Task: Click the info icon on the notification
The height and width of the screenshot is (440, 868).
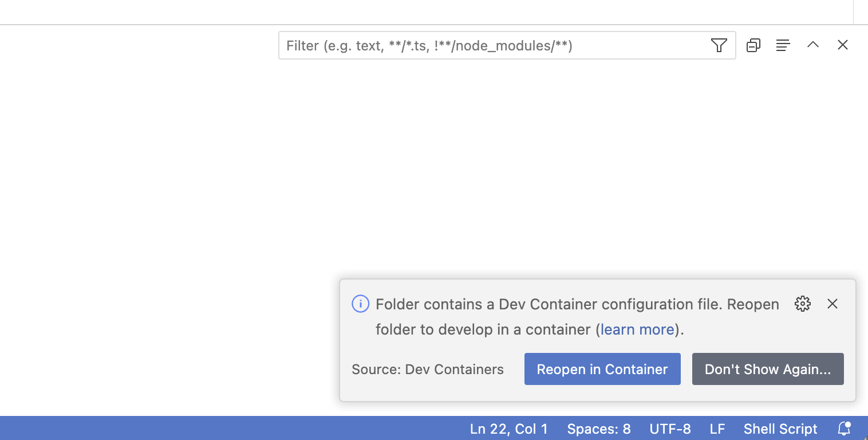Action: (360, 304)
